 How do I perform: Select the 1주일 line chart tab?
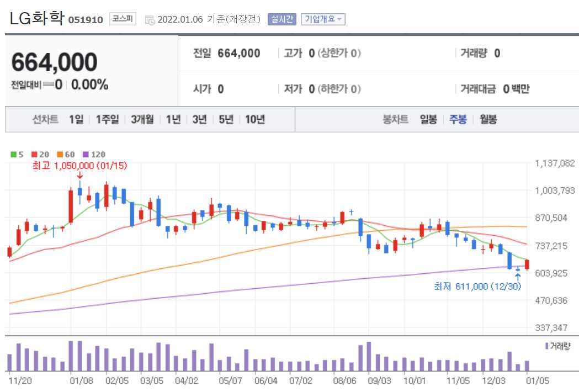107,119
